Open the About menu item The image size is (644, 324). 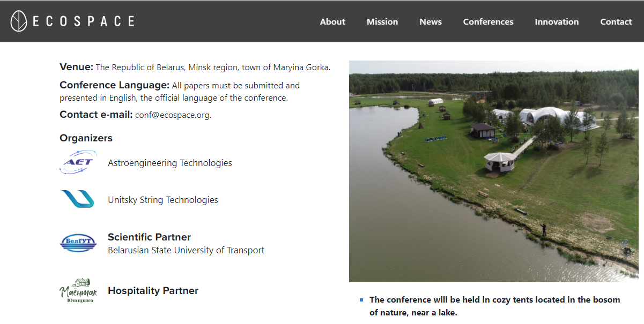[x=332, y=22]
